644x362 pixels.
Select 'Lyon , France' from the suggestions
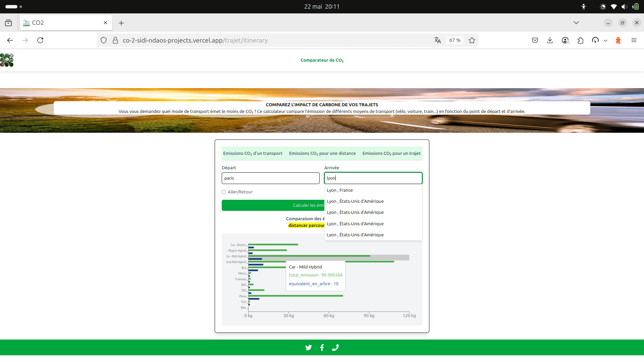(x=339, y=190)
